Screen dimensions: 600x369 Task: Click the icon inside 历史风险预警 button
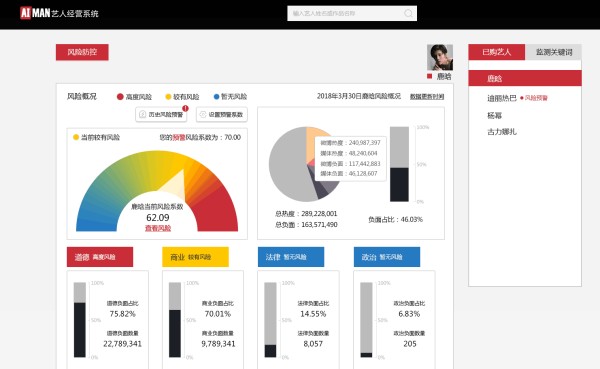[142, 114]
